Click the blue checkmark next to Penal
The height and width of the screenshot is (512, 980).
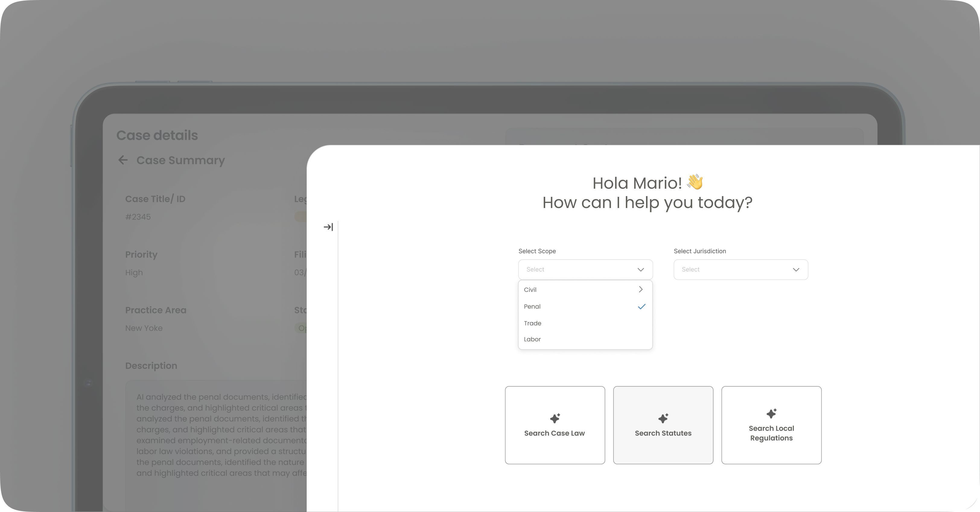[x=641, y=307]
